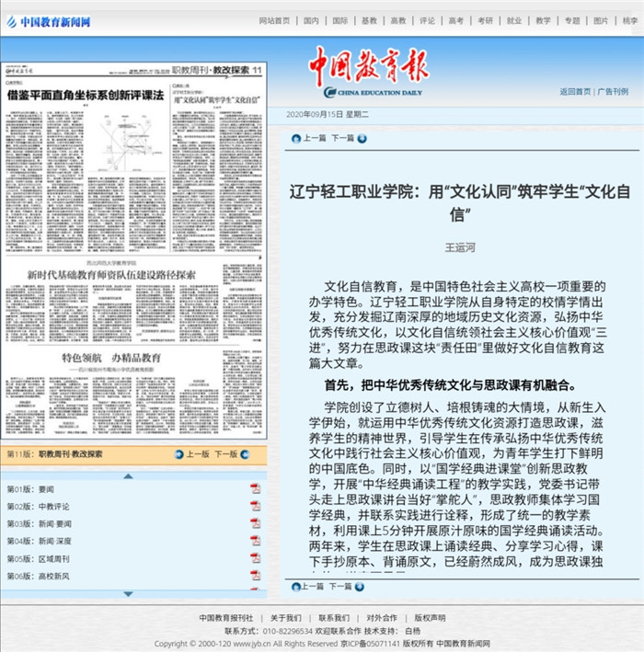Click footer link 联系我们
The image size is (644, 652).
coord(334,618)
